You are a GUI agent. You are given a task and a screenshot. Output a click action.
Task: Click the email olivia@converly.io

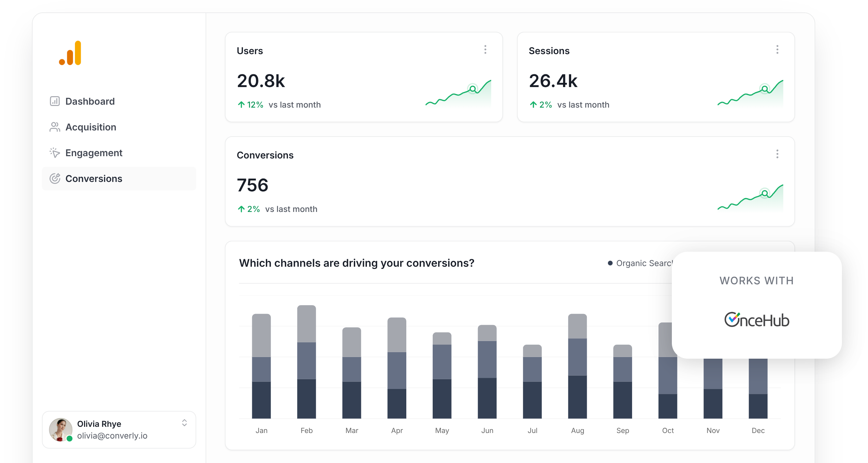[x=112, y=436]
